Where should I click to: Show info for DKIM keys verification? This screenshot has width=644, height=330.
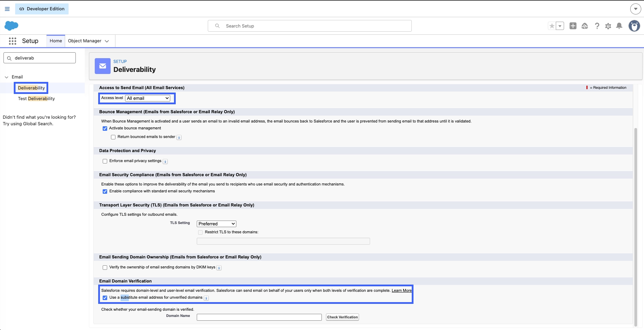(x=219, y=268)
